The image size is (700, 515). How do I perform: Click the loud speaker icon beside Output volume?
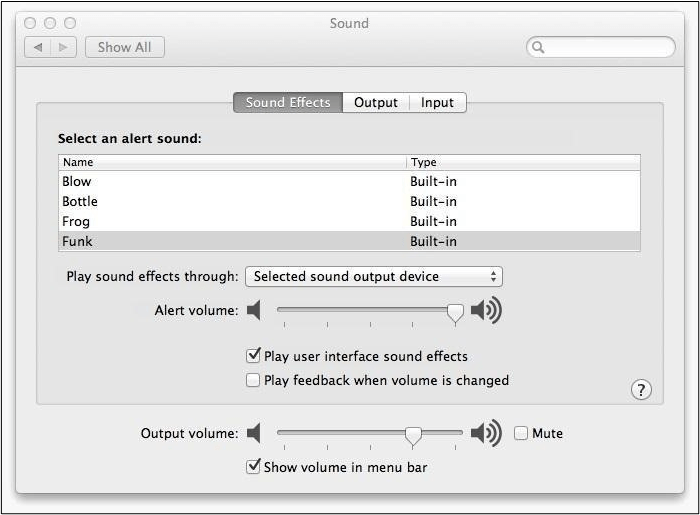[x=487, y=433]
